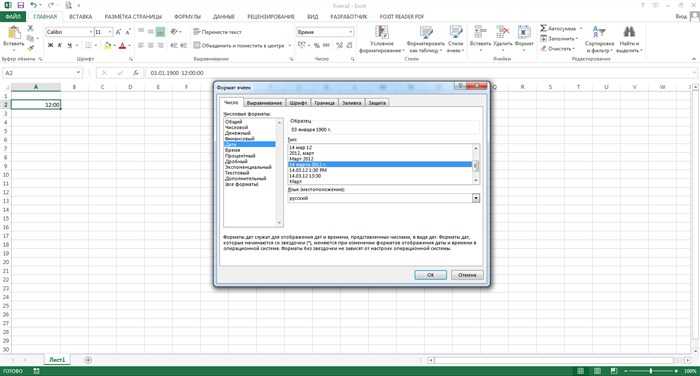Click Conditional Formatting (Условное форматирование) icon
The image size is (700, 376).
[x=382, y=32]
